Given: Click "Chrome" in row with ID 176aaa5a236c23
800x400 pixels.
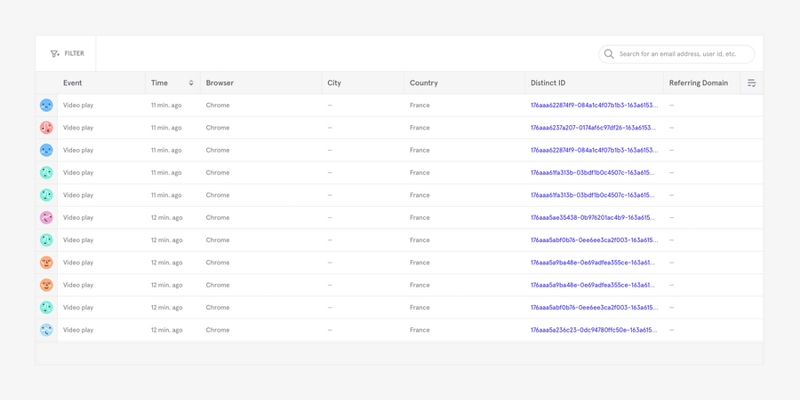Looking at the screenshot, I should 218,330.
